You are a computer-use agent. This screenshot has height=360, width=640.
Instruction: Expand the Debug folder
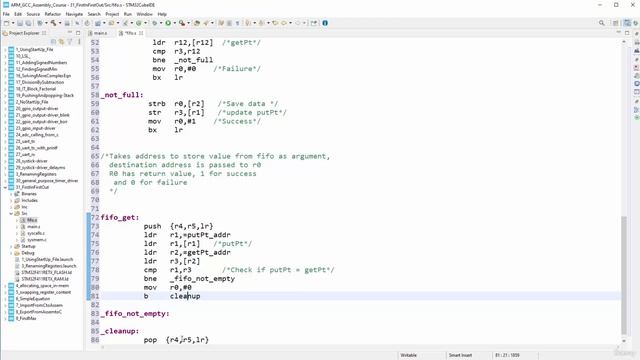pos(11,253)
